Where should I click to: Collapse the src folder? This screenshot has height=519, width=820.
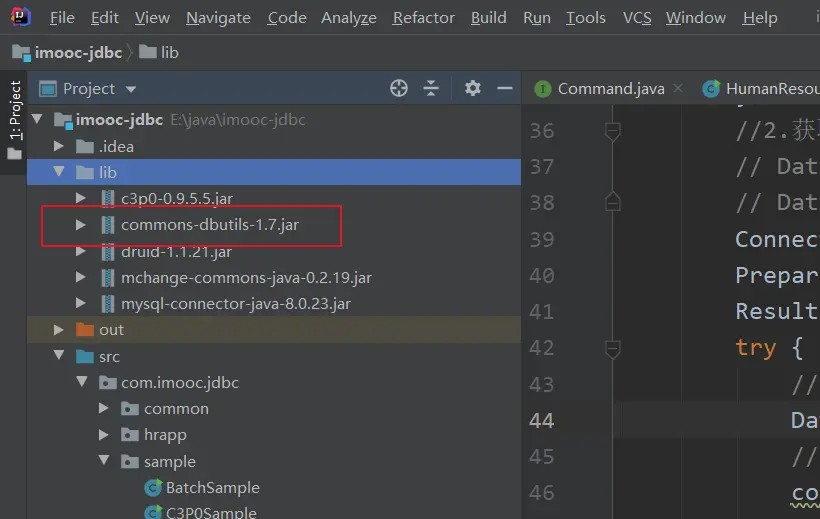tap(59, 356)
